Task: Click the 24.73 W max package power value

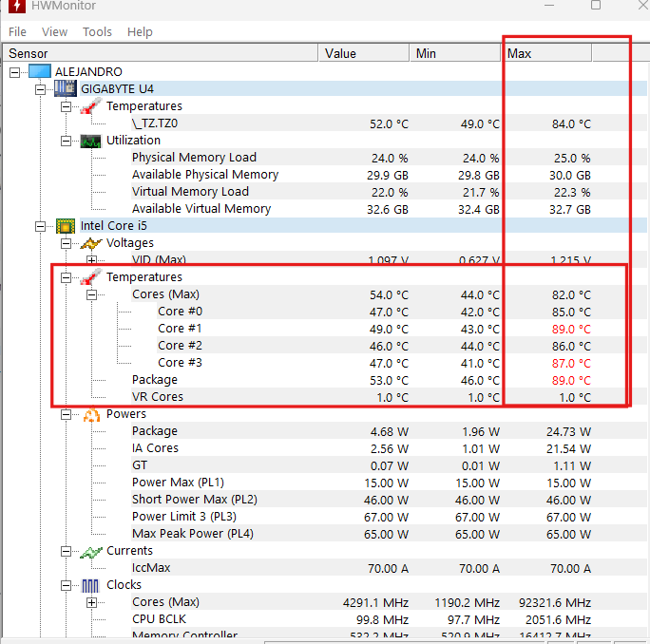Action: pyautogui.click(x=568, y=432)
